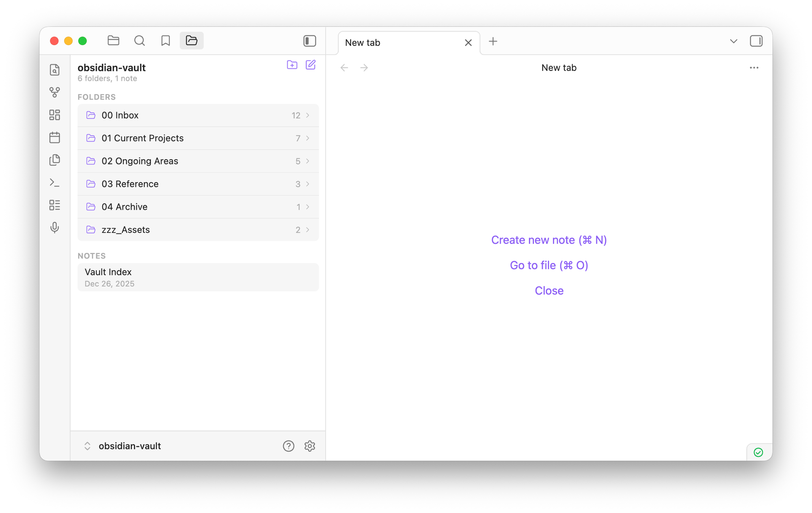812x513 pixels.
Task: Expand the 04 Archive folder chevron
Action: pyautogui.click(x=308, y=207)
